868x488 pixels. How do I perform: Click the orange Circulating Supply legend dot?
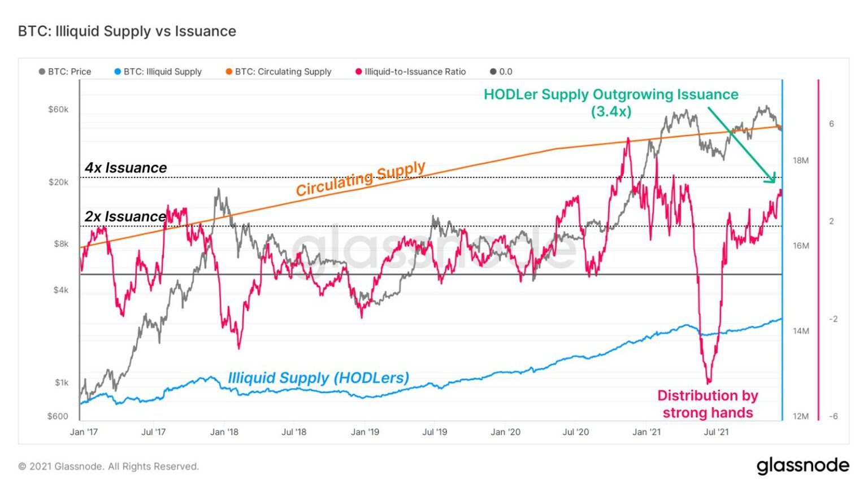[229, 72]
